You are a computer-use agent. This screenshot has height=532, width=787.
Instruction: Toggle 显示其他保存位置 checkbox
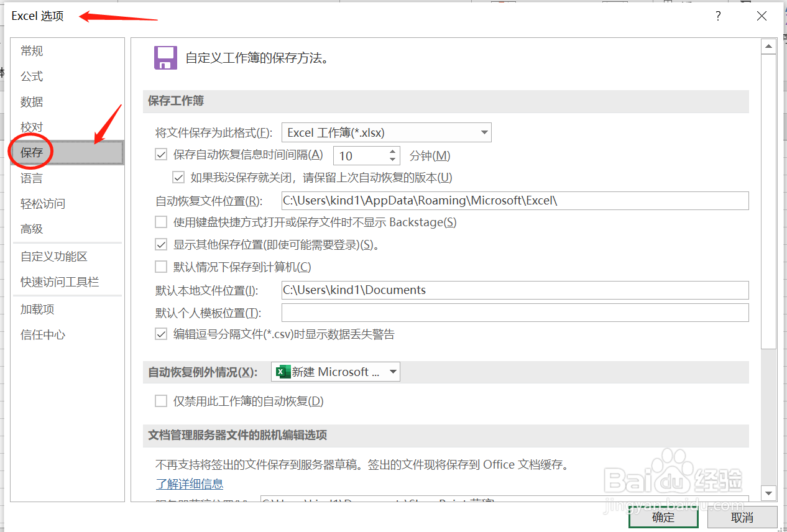(161, 244)
